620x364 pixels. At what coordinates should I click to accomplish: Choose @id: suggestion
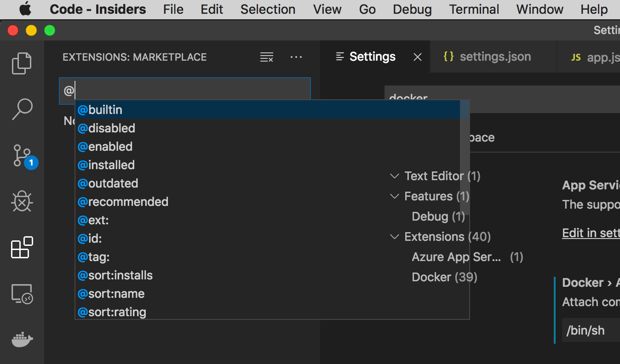pyautogui.click(x=272, y=239)
